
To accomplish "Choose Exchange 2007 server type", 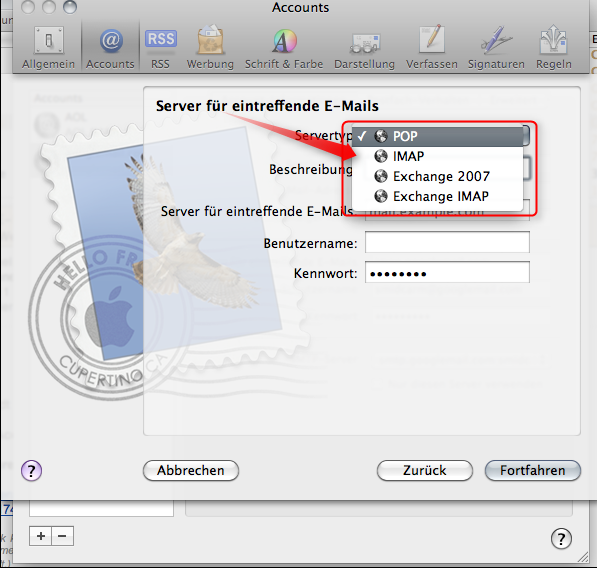I will click(x=437, y=176).
